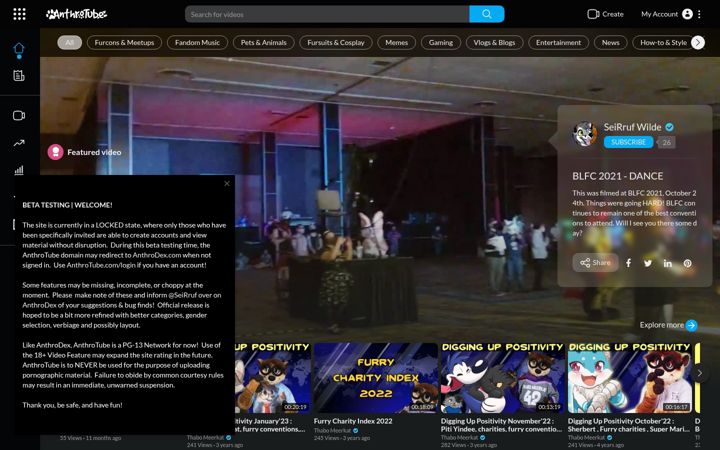Open trending arrow icon in sidebar
This screenshot has height=450, width=720.
coord(19,143)
